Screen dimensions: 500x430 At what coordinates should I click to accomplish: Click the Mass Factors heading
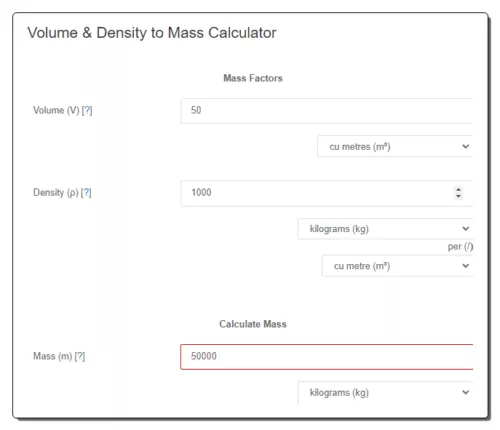253,78
